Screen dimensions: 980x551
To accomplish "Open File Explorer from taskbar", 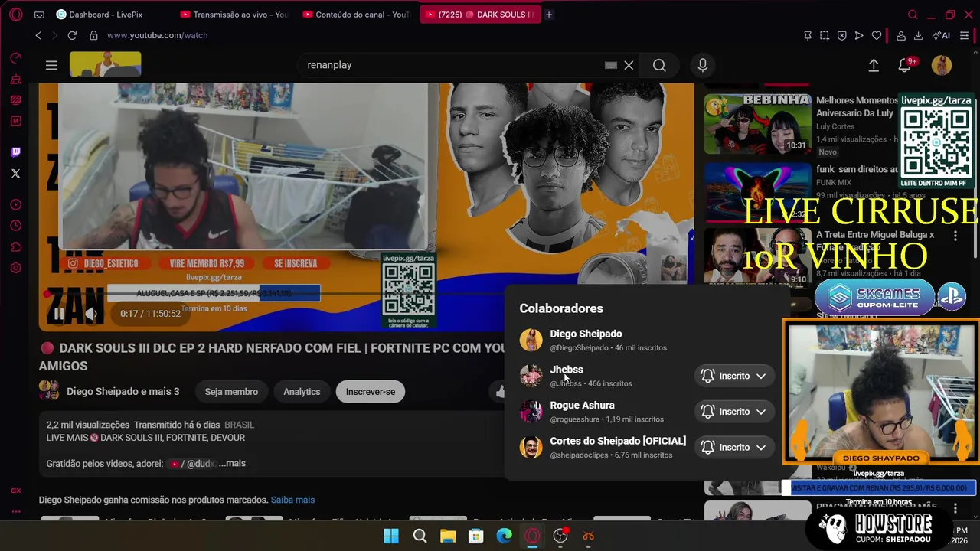I will pos(448,536).
